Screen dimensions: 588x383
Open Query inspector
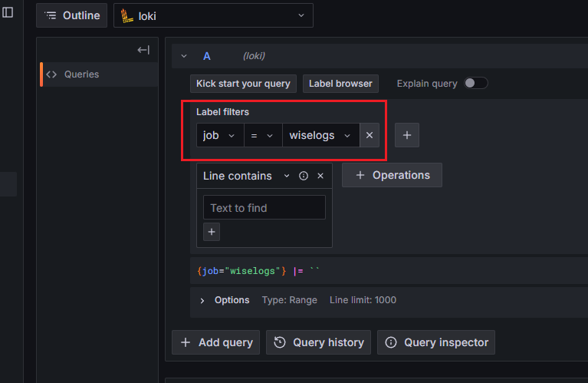click(x=436, y=342)
